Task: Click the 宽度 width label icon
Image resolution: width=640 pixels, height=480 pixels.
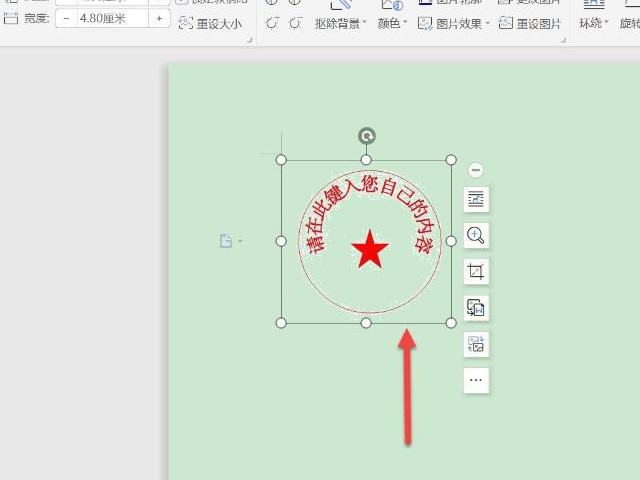Action: click(11, 18)
